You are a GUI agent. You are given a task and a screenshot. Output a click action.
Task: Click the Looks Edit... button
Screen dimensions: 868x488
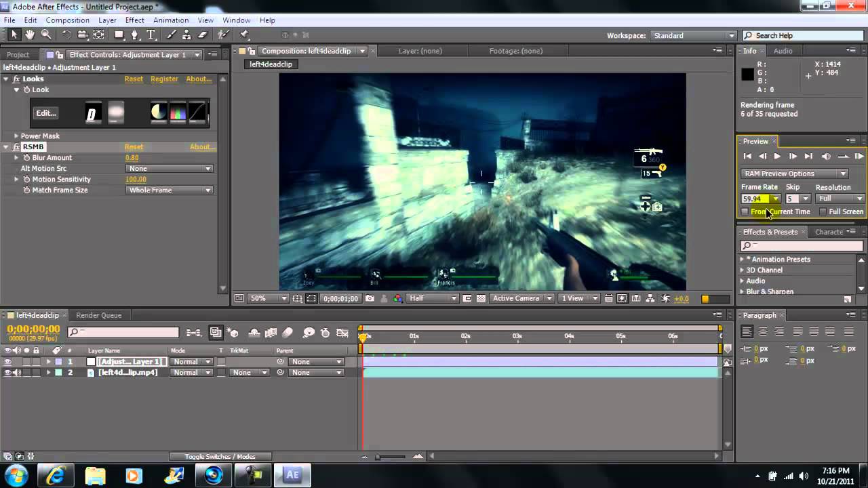coord(45,113)
